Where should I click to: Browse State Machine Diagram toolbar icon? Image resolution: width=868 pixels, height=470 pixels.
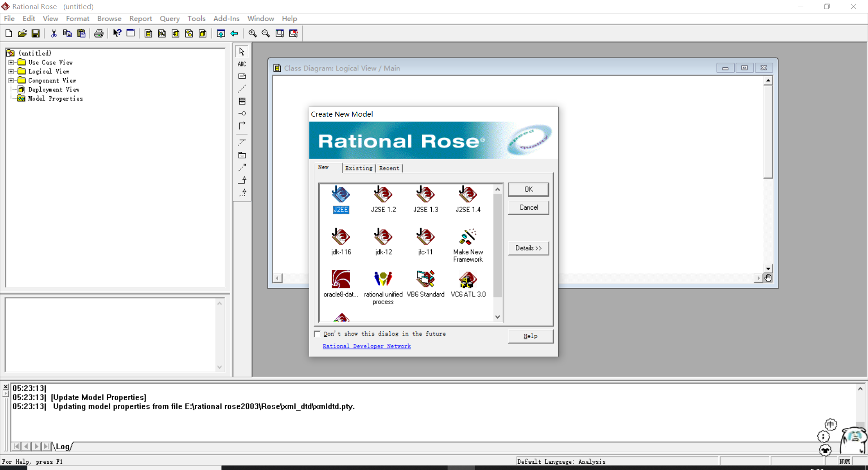click(x=189, y=33)
